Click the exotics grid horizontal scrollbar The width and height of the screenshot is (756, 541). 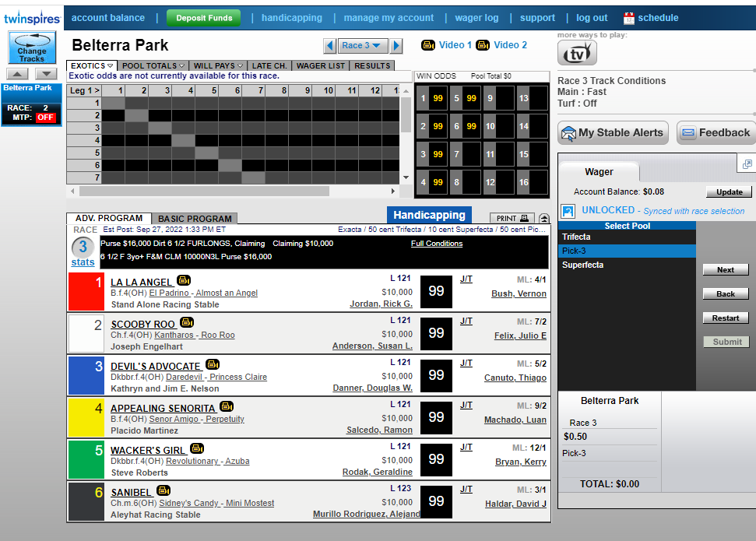pos(205,191)
